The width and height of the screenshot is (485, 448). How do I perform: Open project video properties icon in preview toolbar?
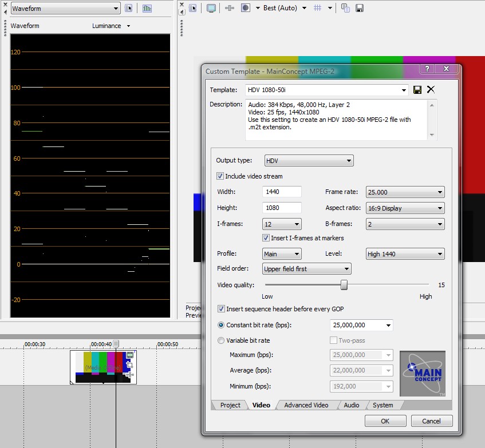click(193, 8)
